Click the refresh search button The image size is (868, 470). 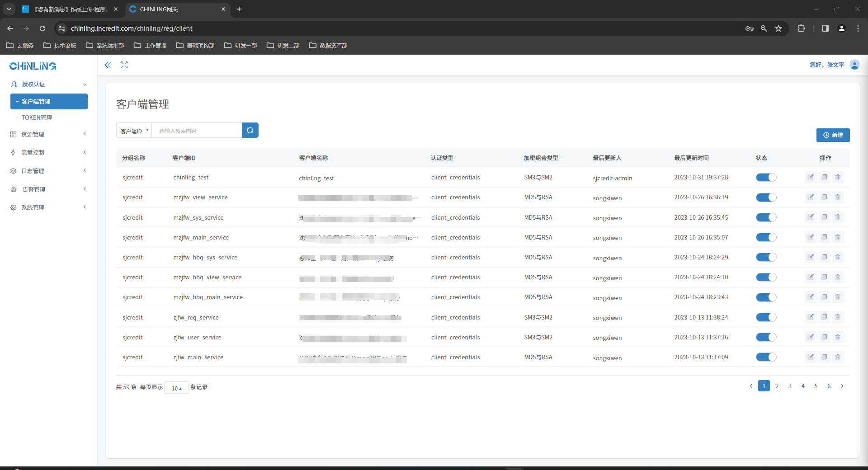click(250, 130)
